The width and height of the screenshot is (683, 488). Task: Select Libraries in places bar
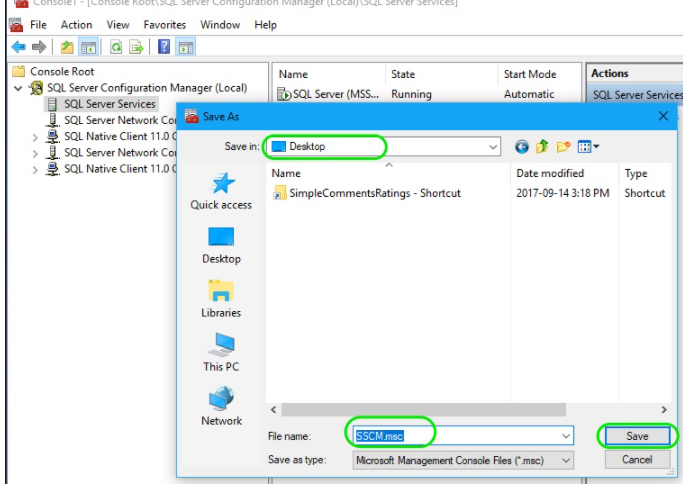click(x=221, y=299)
